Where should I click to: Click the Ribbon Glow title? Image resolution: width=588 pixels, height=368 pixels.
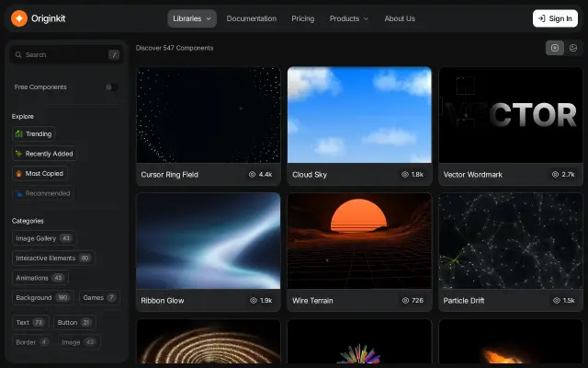point(163,301)
